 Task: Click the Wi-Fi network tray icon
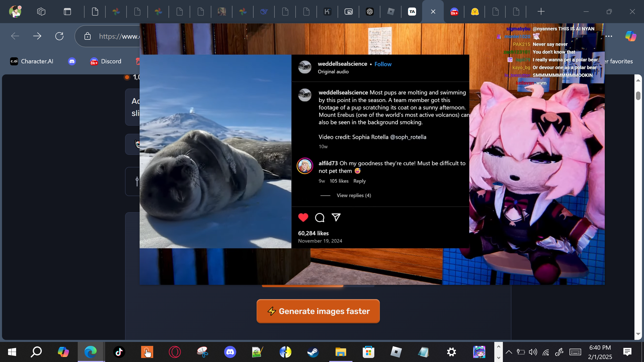coord(546,352)
